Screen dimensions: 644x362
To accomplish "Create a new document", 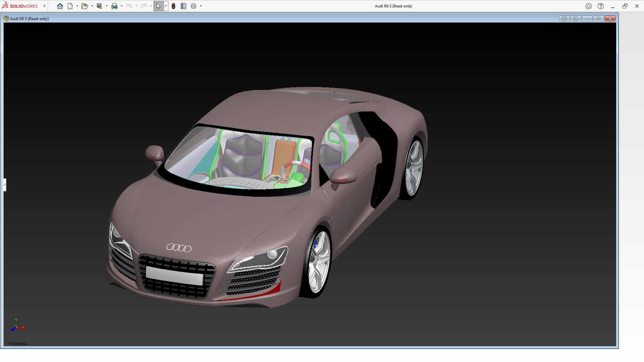I will [x=70, y=6].
